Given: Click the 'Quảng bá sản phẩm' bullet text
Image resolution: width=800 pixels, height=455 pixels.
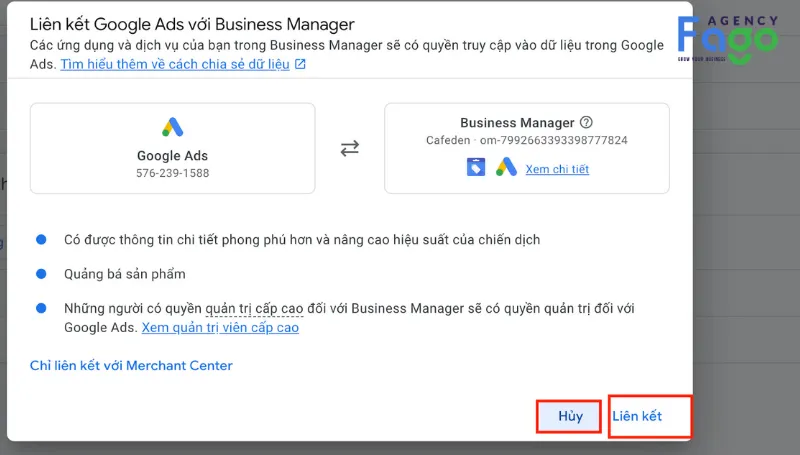Looking at the screenshot, I should coord(124,274).
